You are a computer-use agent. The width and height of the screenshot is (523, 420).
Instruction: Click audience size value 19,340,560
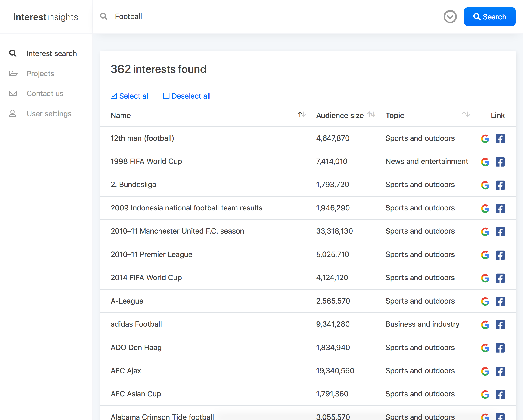[x=335, y=371]
